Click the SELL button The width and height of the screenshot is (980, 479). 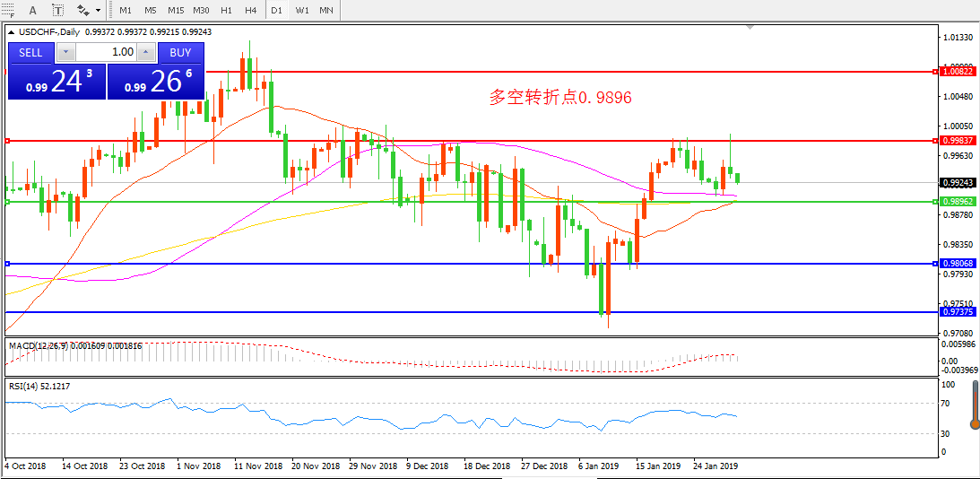[x=31, y=52]
